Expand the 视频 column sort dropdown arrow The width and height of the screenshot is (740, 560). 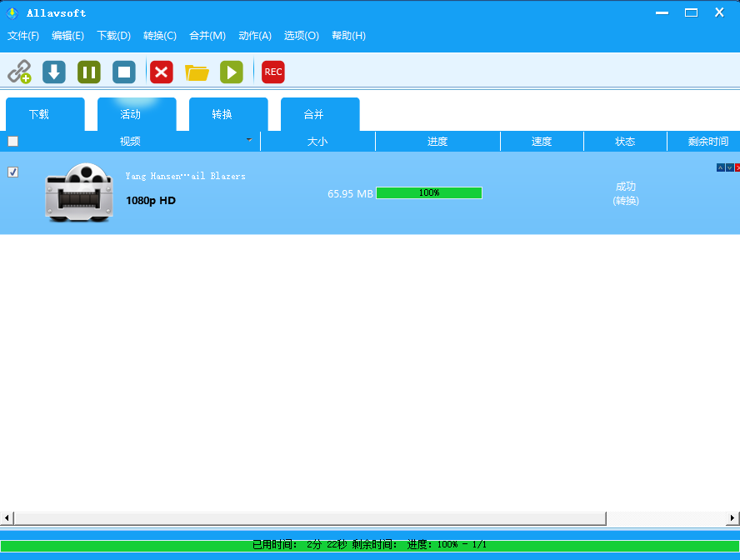tap(248, 140)
